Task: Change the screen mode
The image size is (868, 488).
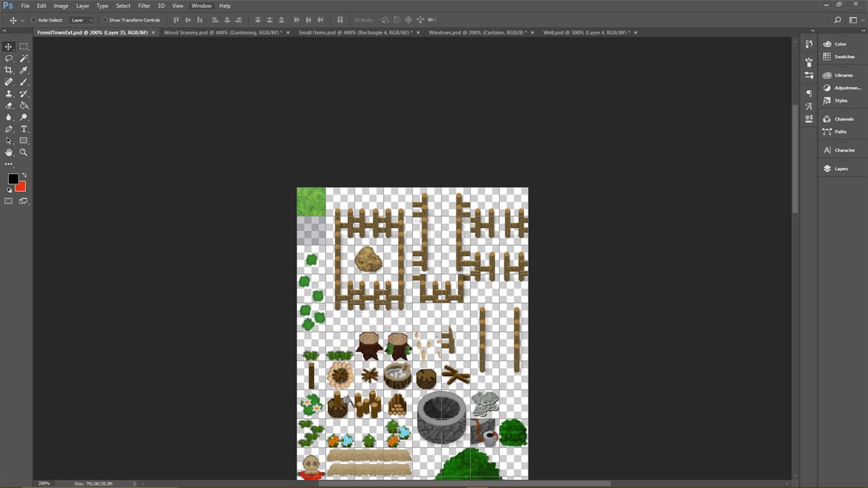Action: [24, 201]
